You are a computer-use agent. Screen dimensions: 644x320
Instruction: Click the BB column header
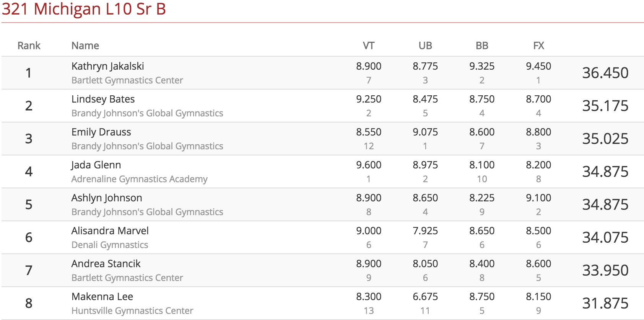[482, 46]
